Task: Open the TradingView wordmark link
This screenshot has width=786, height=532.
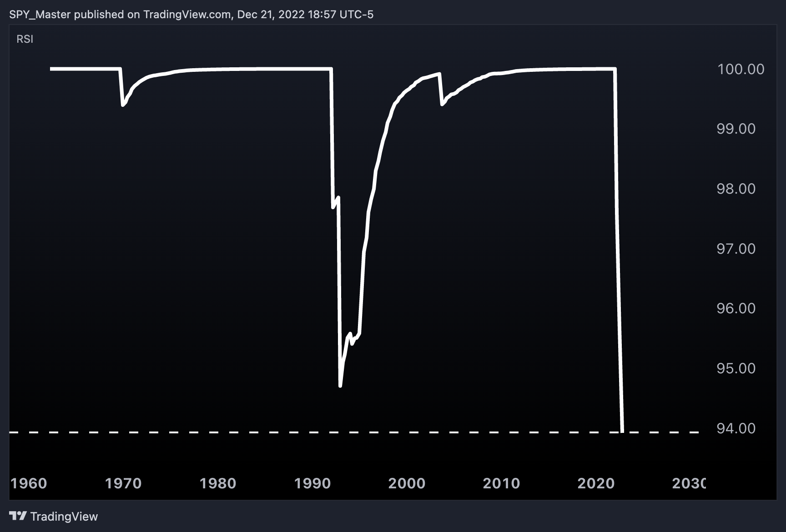Action: 64,517
